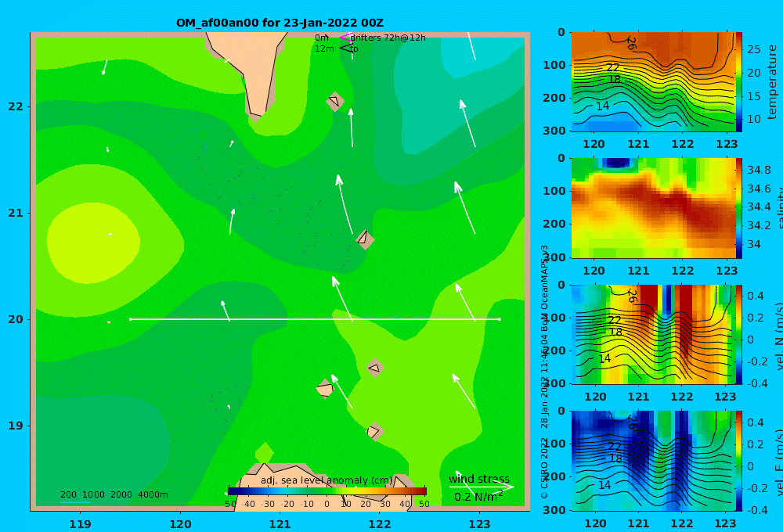Click latitude label 22 on main map
This screenshot has height=532, width=783.
click(16, 106)
